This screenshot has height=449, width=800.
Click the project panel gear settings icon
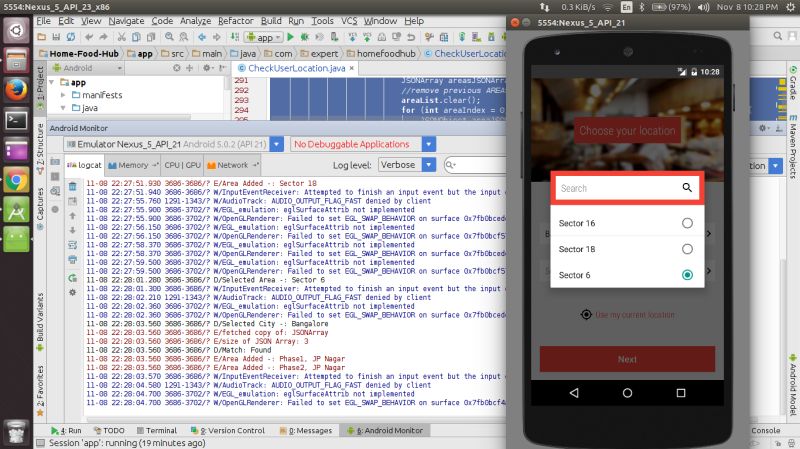point(206,68)
